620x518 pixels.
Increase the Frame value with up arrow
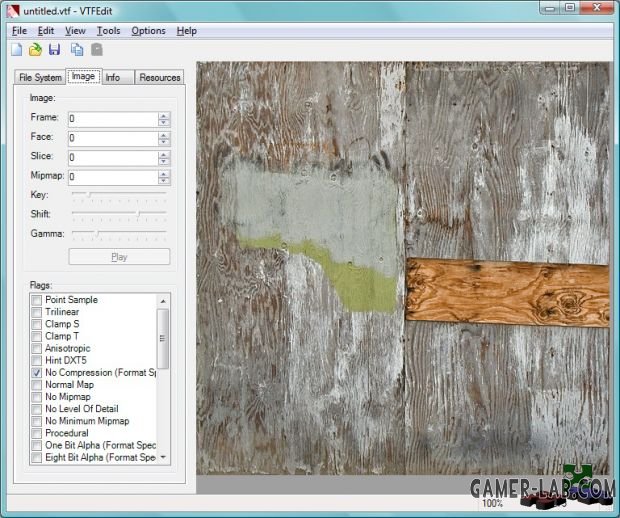point(164,115)
